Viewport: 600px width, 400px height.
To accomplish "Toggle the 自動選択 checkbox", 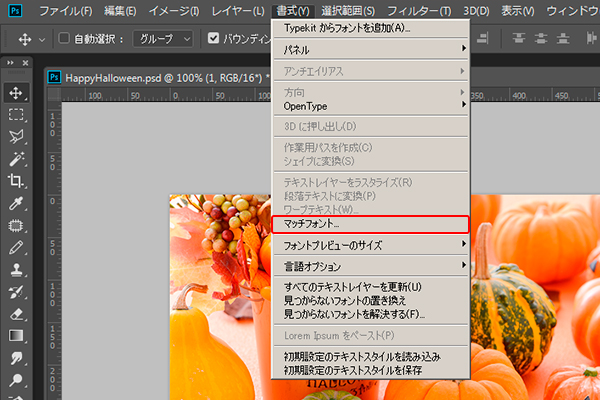I will (64, 38).
